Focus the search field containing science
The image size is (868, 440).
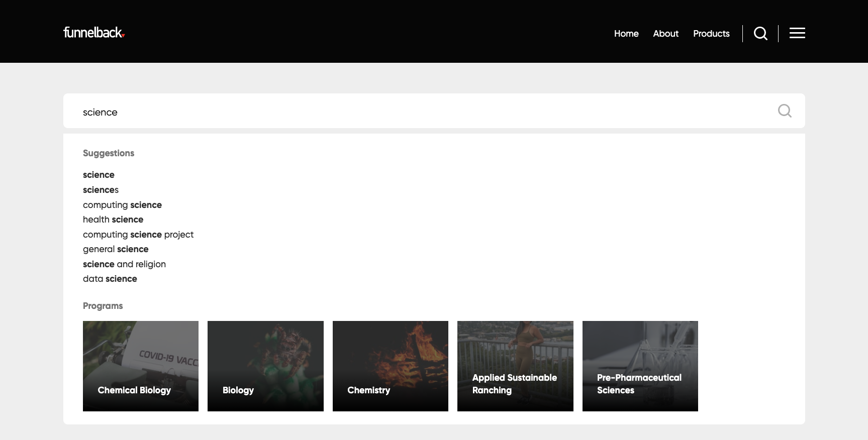click(434, 111)
